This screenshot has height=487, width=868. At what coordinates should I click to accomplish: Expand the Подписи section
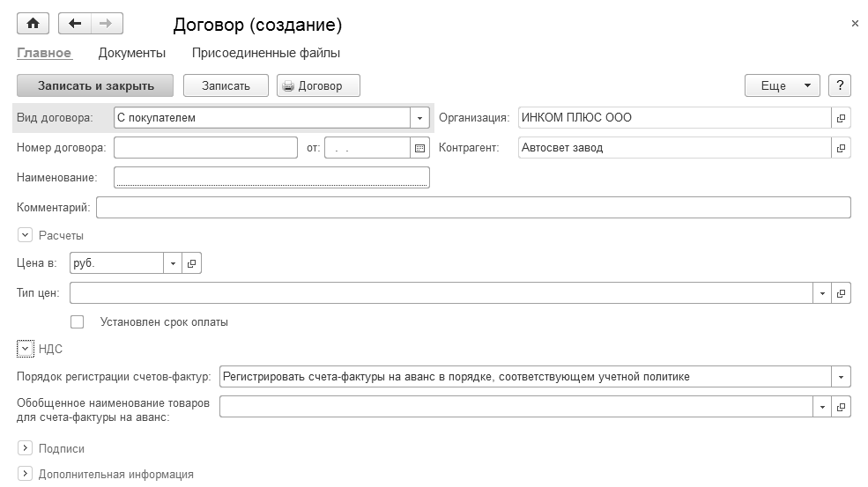click(x=25, y=449)
